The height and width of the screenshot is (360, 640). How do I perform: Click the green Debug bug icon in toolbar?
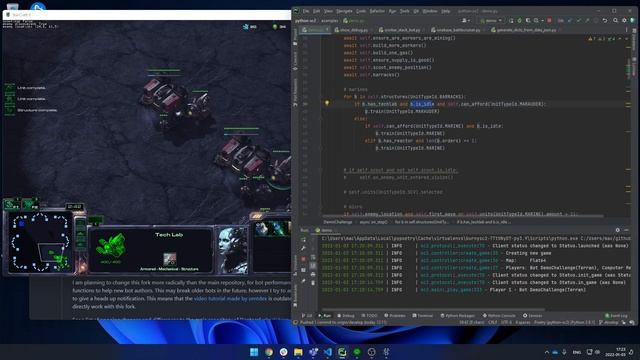coord(519,20)
